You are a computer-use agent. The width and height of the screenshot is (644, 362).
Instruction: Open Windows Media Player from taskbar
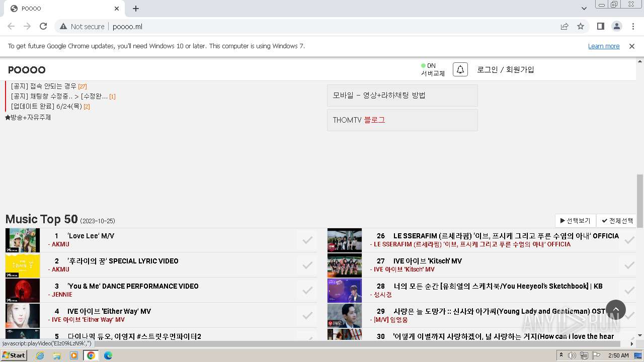pos(74,355)
